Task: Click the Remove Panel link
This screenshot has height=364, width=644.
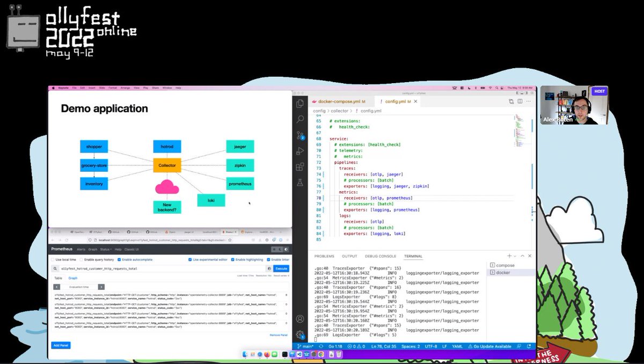Action: [x=278, y=334]
